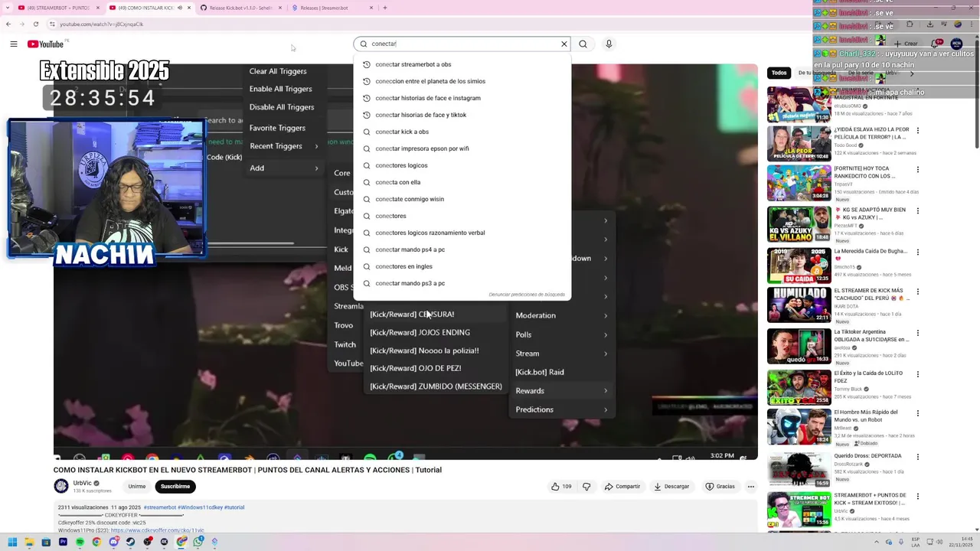Open the Windows Start menu
Image resolution: width=980 pixels, height=551 pixels.
12,542
